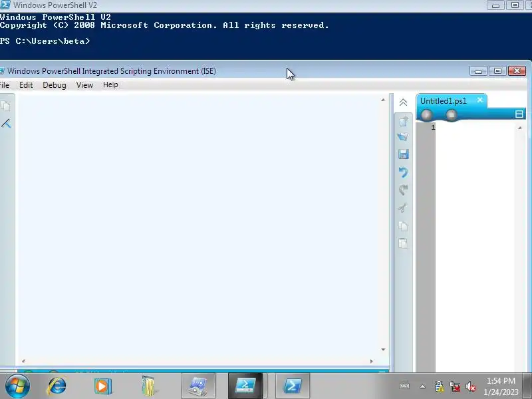Screen dimensions: 532x399
Task: Click the Open folder toolbar icon
Action: (x=403, y=137)
